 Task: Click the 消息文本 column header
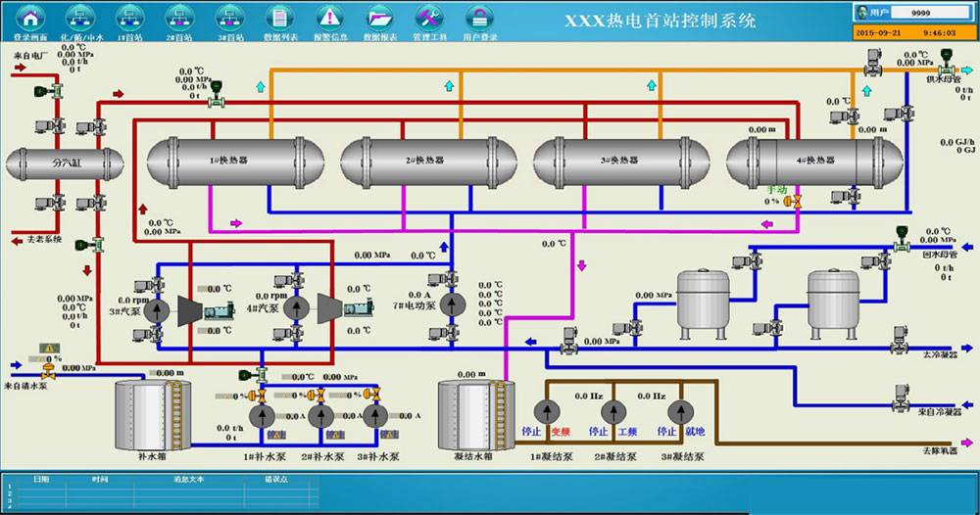(x=189, y=480)
